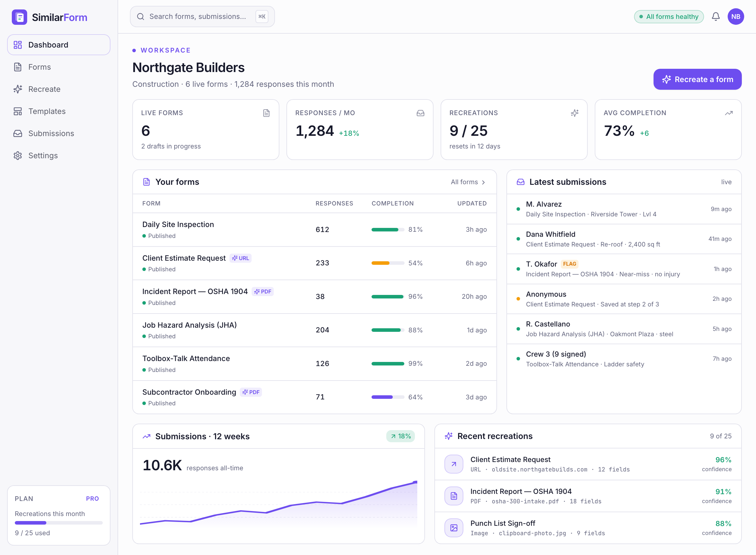Click the trend icon on Avg Completion card
756x555 pixels.
pos(729,113)
